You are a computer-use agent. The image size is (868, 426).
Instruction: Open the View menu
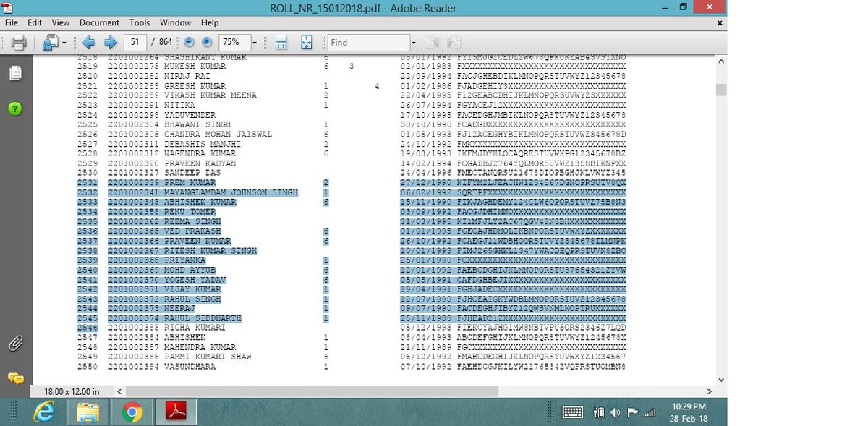(61, 23)
